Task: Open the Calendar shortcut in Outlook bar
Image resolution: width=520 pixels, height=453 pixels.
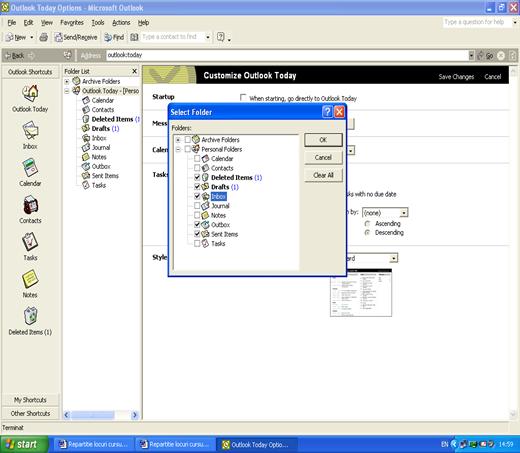Action: [x=30, y=168]
